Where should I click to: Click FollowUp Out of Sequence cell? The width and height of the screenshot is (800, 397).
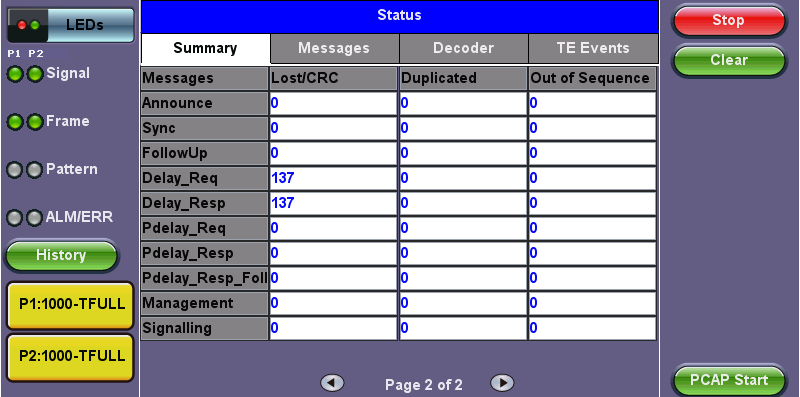[592, 154]
